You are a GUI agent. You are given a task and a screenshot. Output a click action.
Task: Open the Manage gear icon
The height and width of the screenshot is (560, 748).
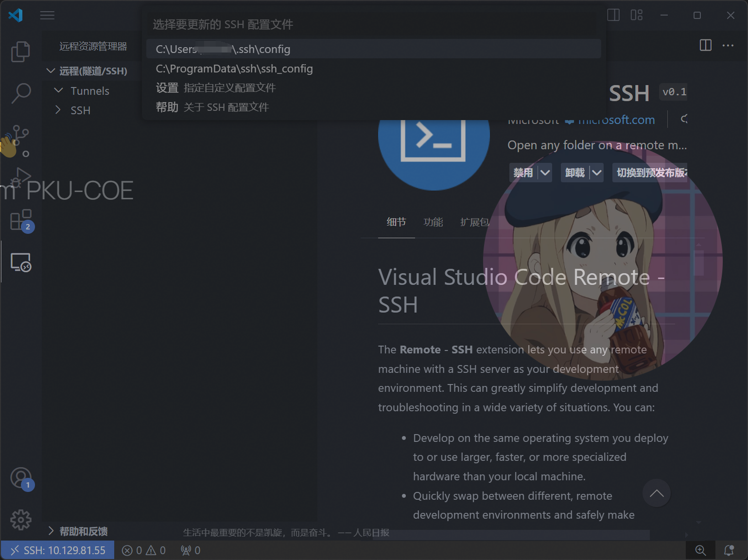point(20,520)
